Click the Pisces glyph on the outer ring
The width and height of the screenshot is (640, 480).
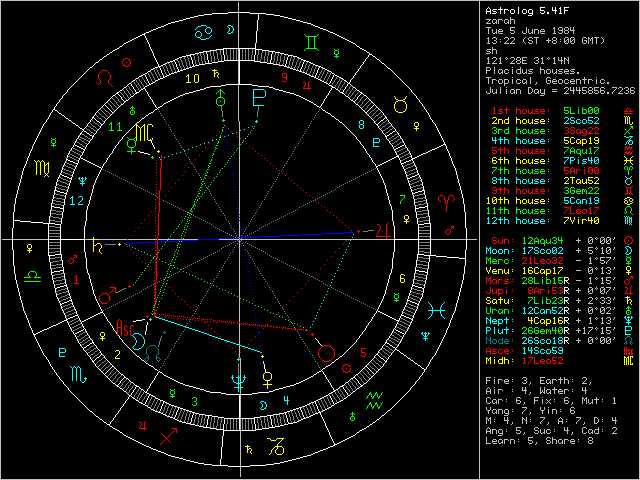pos(431,309)
